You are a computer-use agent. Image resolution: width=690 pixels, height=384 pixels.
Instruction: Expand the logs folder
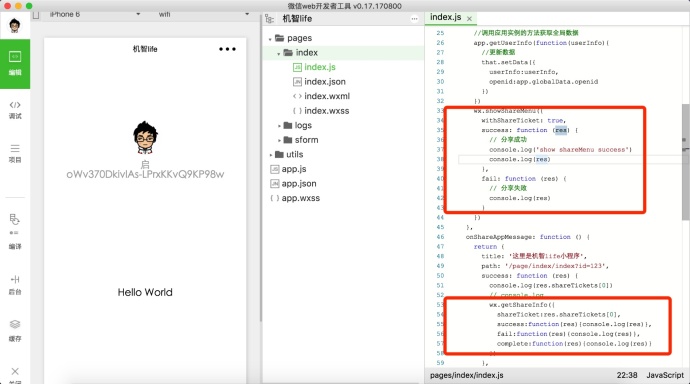tap(279, 126)
